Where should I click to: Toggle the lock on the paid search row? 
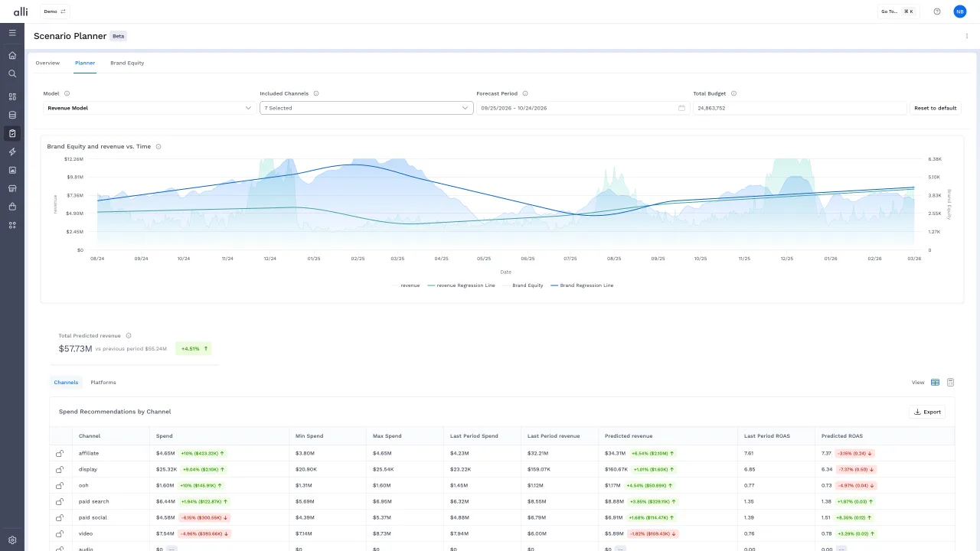coord(60,501)
